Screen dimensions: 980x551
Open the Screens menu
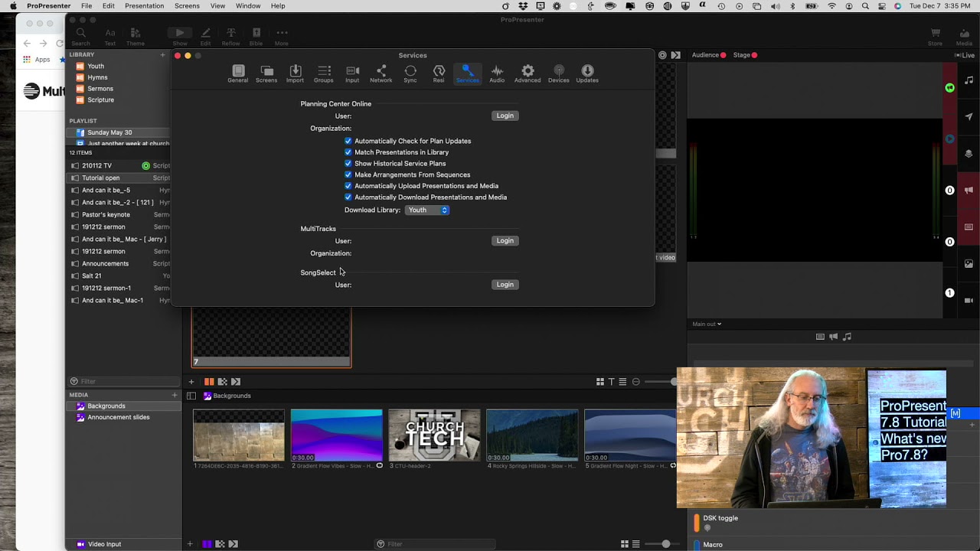coord(187,6)
